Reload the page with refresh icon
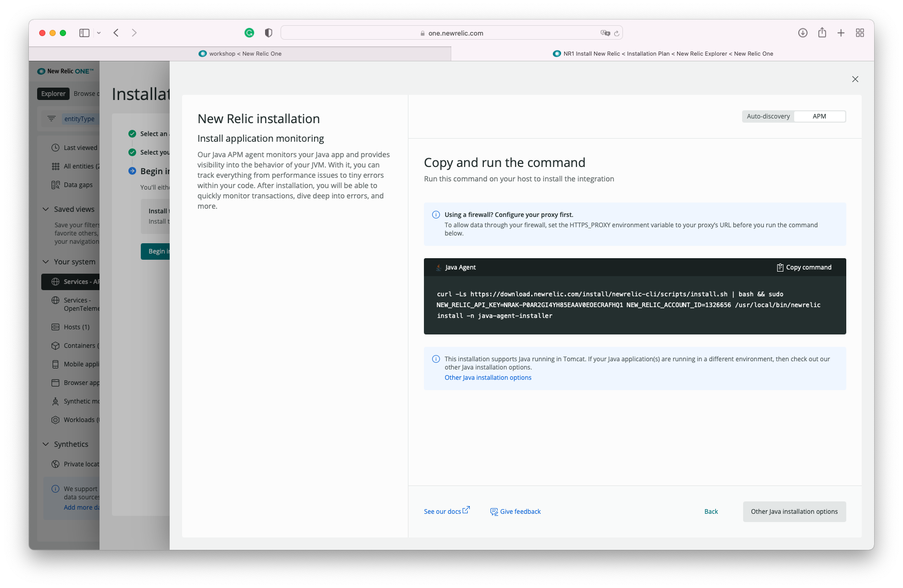 point(616,33)
